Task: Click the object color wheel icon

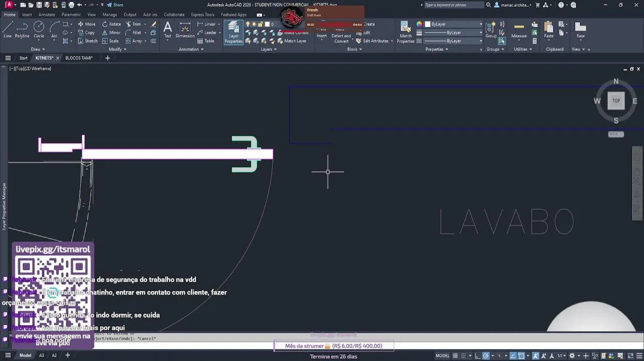Action: 419,24
